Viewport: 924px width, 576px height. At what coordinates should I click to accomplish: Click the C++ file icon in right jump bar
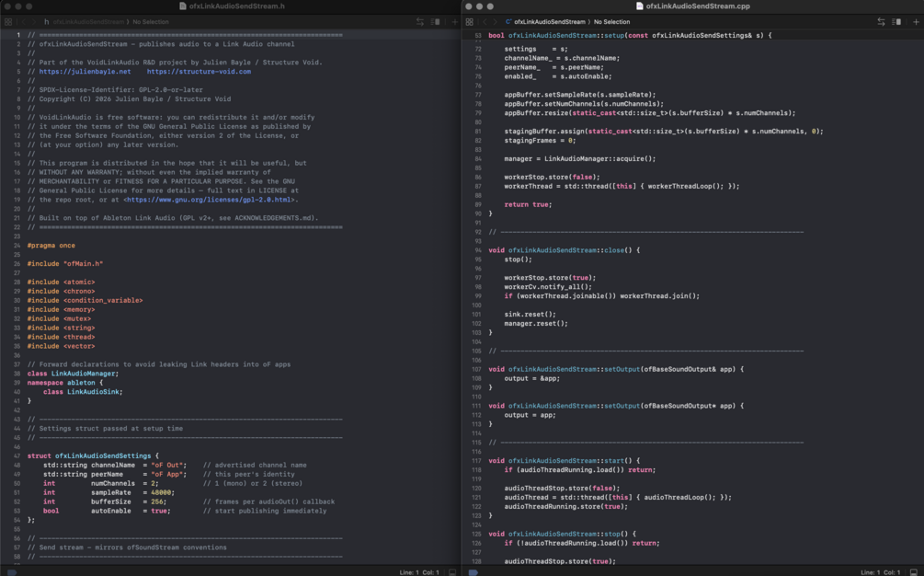tap(508, 22)
